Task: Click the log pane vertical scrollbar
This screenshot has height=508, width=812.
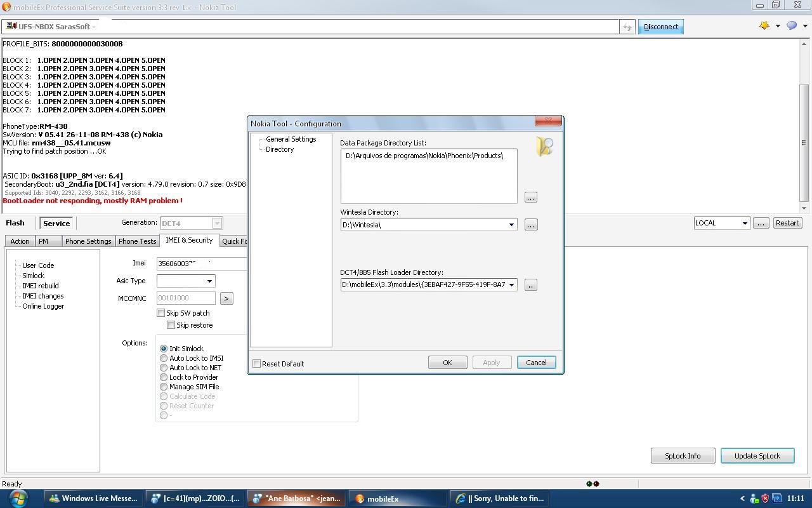Action: click(x=804, y=126)
